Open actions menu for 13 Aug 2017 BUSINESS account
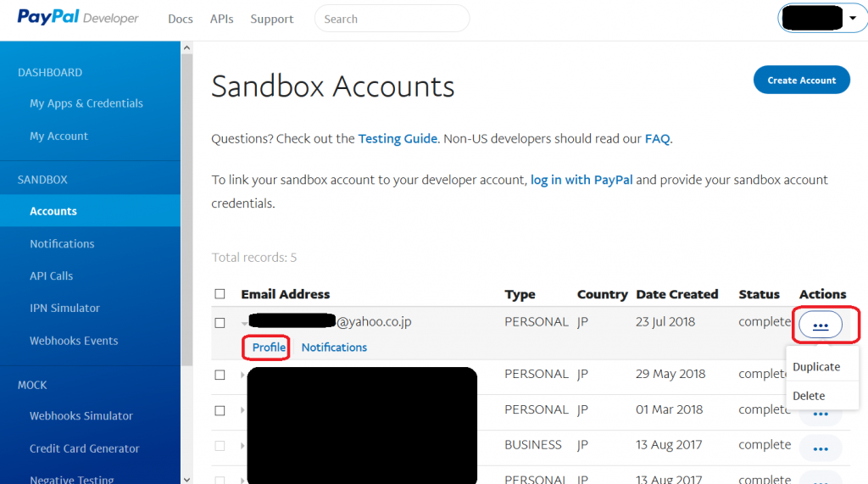868x484 pixels. tap(820, 448)
